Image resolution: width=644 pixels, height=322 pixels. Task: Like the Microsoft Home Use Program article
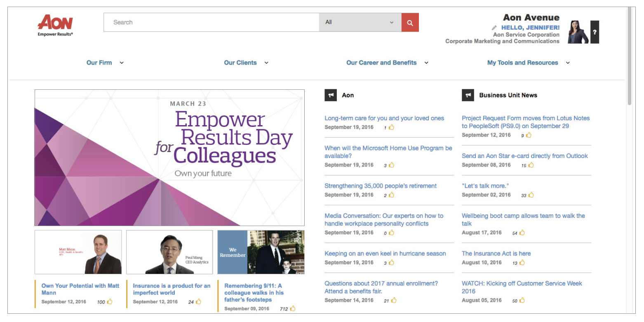391,165
